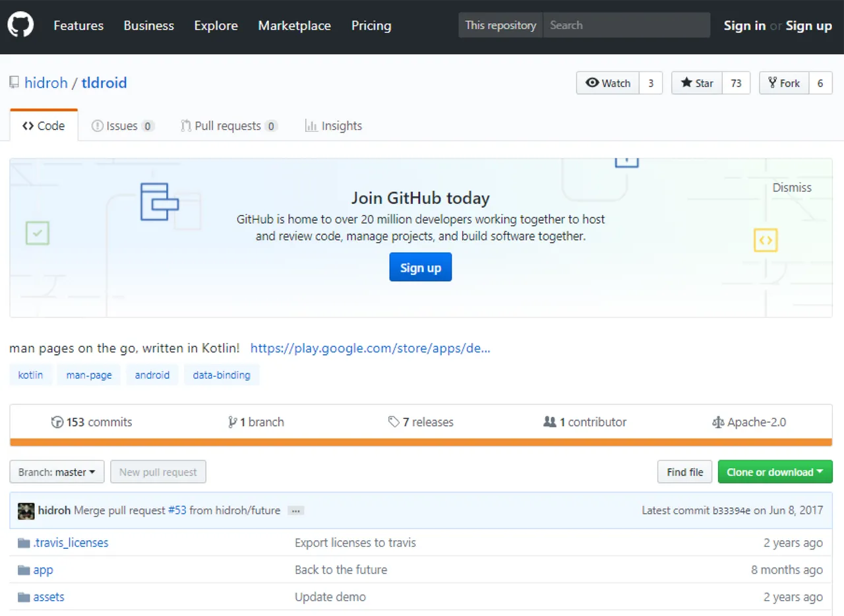Open the forks count 6

(820, 83)
